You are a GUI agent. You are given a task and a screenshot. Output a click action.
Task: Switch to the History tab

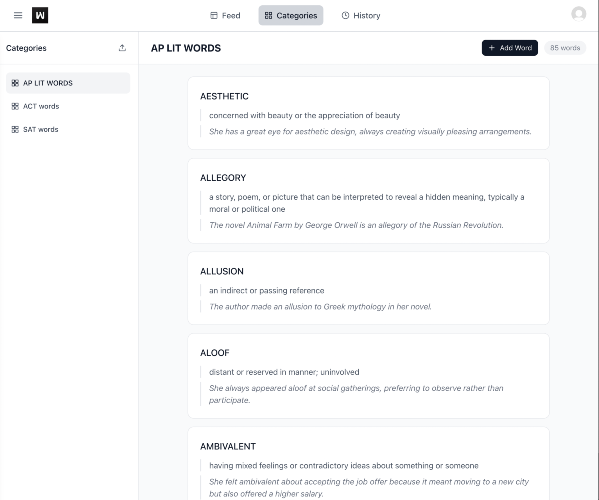(x=361, y=15)
